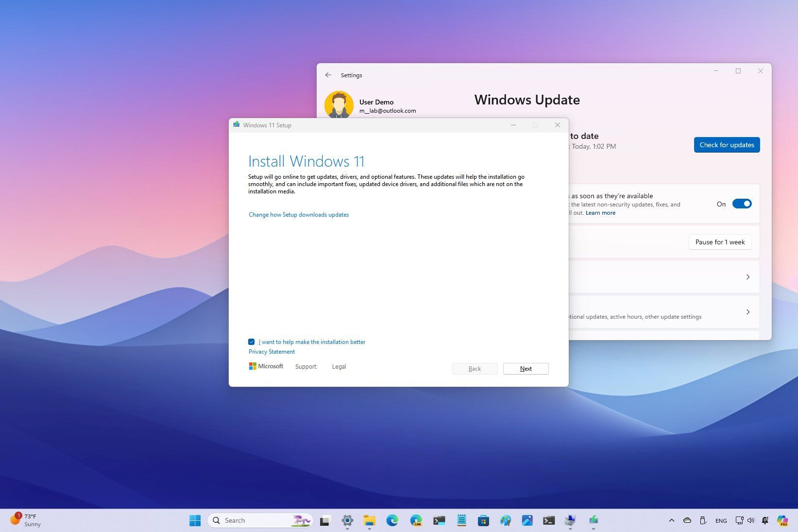Open the 'Learn more' link in Settings
The height and width of the screenshot is (532, 798).
(600, 213)
